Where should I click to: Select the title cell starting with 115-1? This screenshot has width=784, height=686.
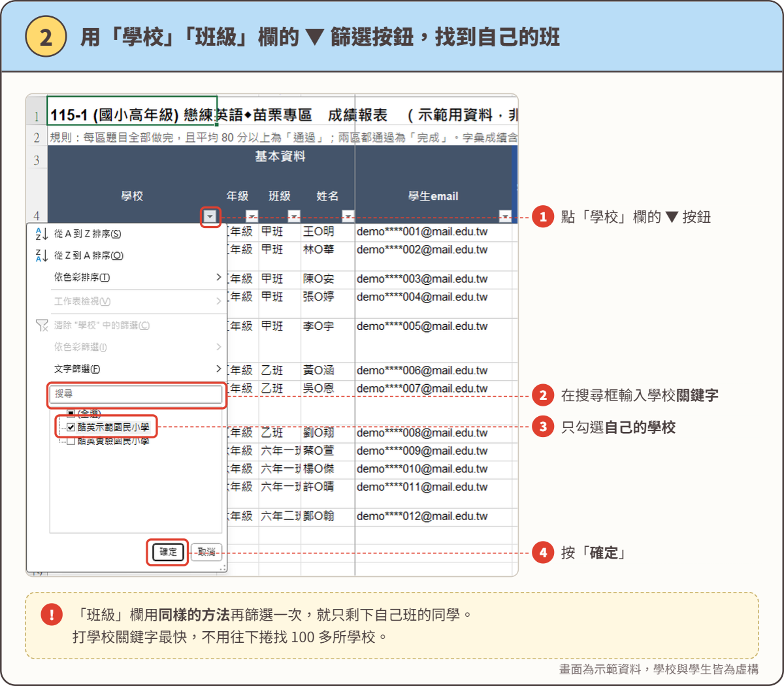[x=132, y=110]
